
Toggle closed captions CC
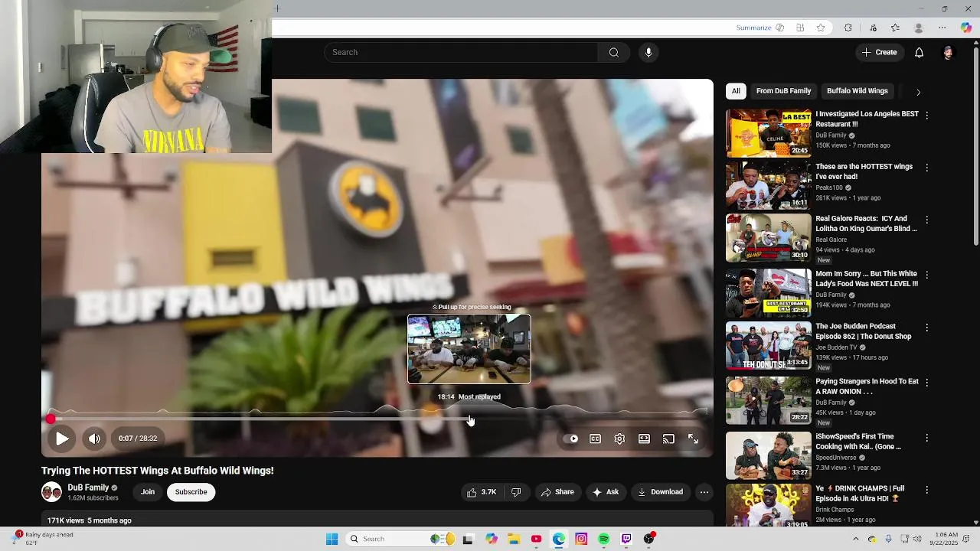pos(595,439)
